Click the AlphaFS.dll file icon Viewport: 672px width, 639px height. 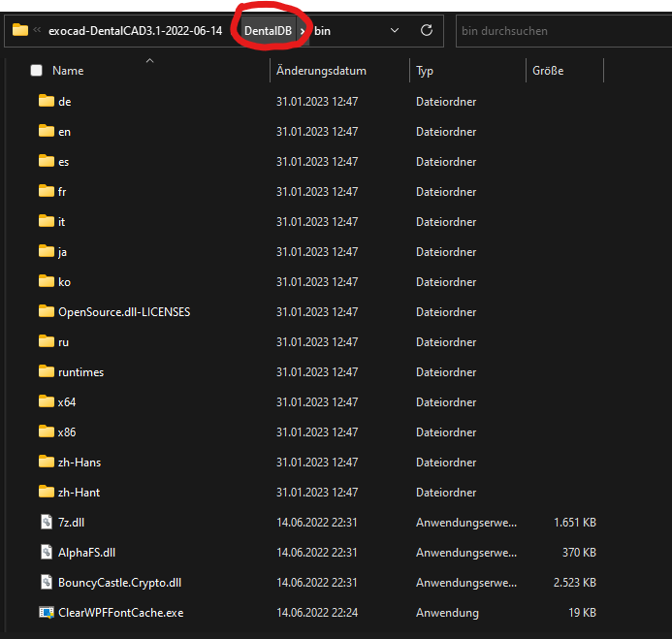tap(47, 552)
